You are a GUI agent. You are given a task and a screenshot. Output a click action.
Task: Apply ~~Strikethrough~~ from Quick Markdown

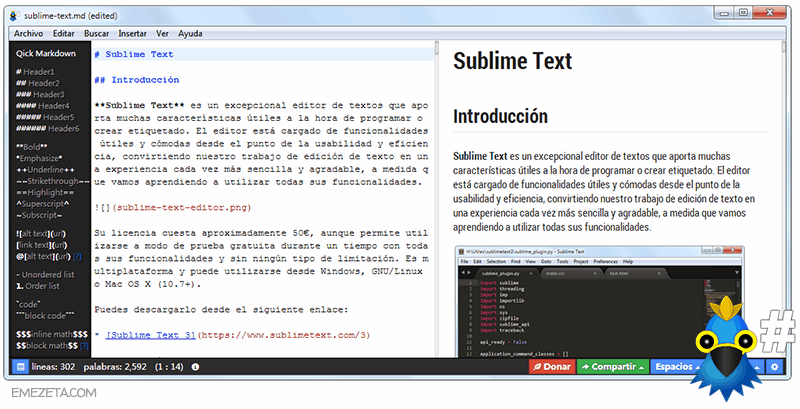point(53,181)
